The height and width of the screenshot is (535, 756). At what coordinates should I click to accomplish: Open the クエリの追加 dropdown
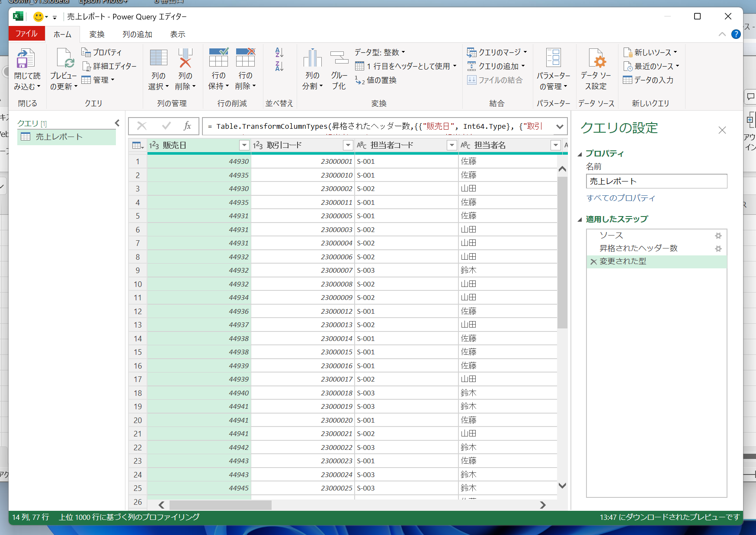pyautogui.click(x=496, y=66)
